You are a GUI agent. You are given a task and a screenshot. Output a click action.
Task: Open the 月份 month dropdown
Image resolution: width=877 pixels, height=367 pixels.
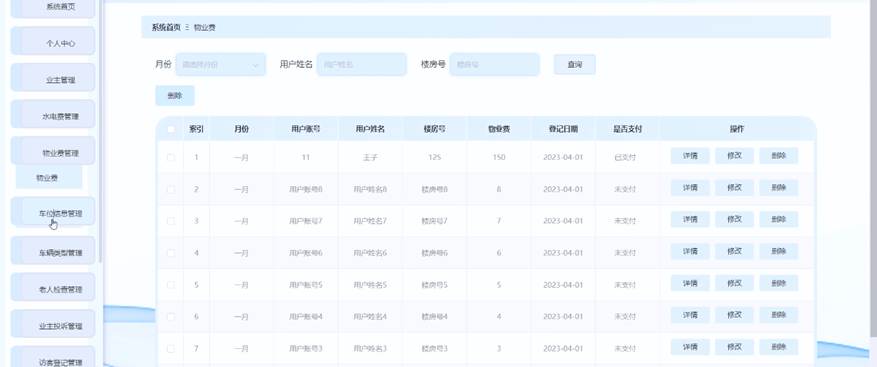coord(220,64)
